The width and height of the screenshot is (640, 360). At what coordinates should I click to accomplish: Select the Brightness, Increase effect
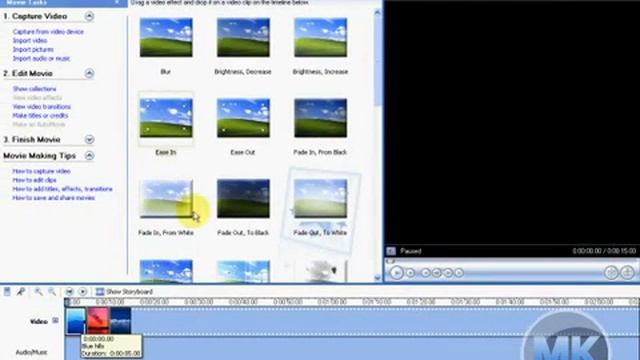coord(320,37)
